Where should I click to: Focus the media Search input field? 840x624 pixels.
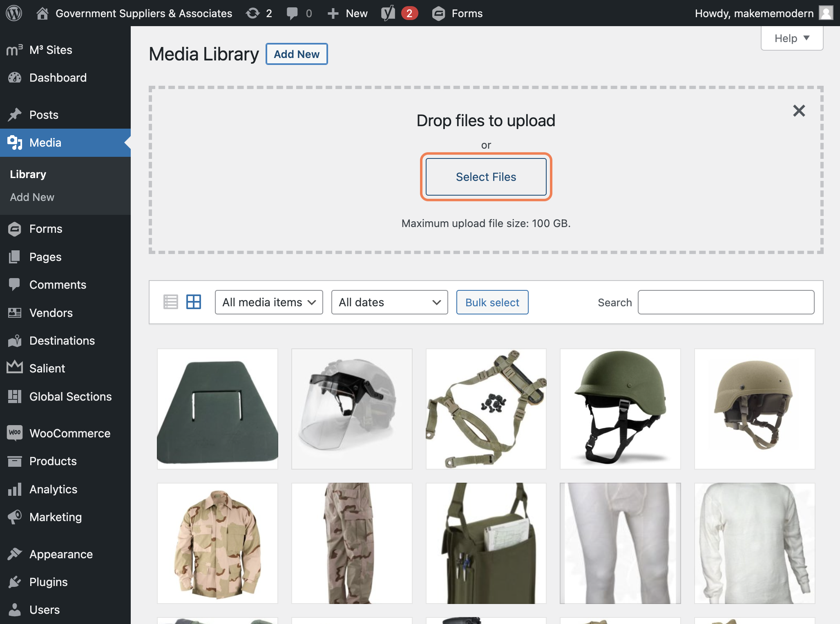(x=726, y=302)
